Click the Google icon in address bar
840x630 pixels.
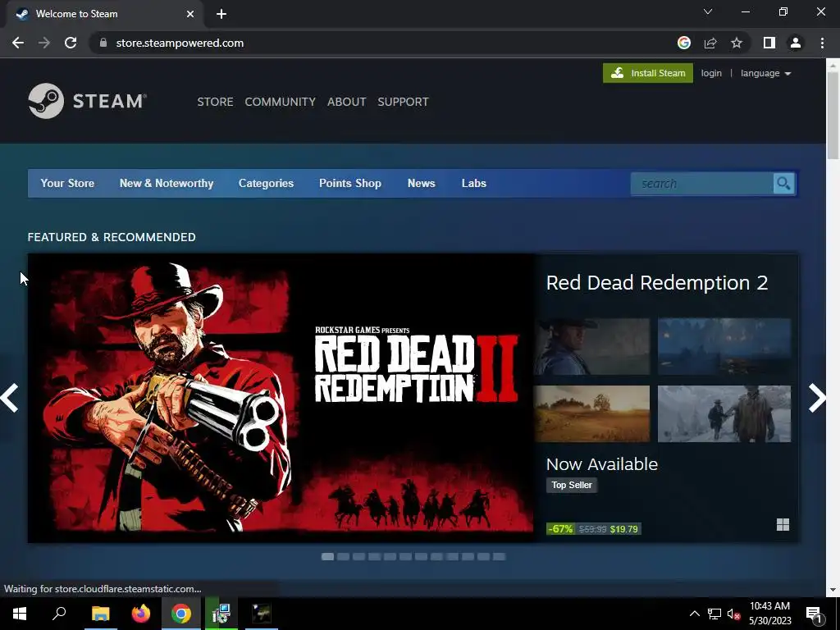click(x=683, y=43)
